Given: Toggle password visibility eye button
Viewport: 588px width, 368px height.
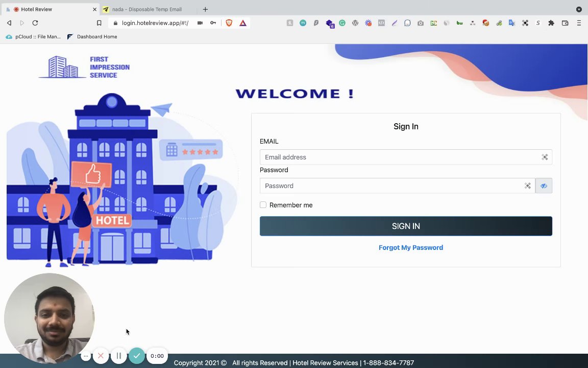Looking at the screenshot, I should click(544, 186).
